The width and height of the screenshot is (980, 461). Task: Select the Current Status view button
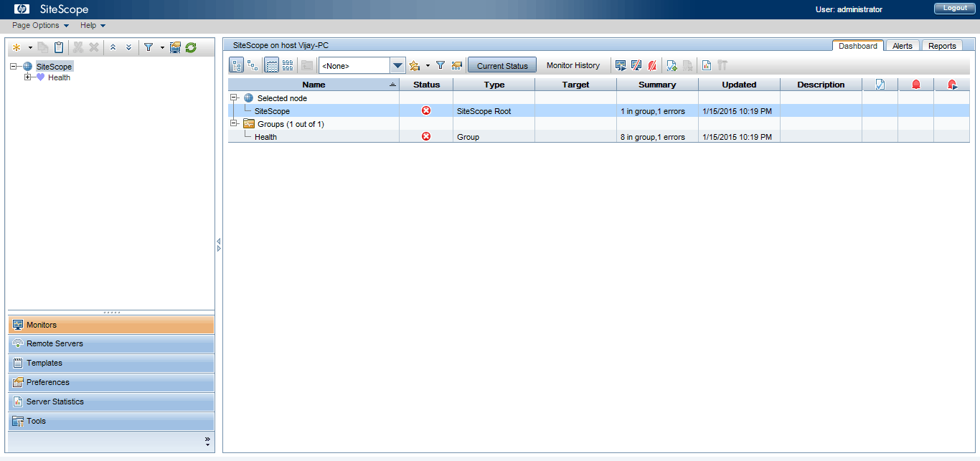point(502,65)
